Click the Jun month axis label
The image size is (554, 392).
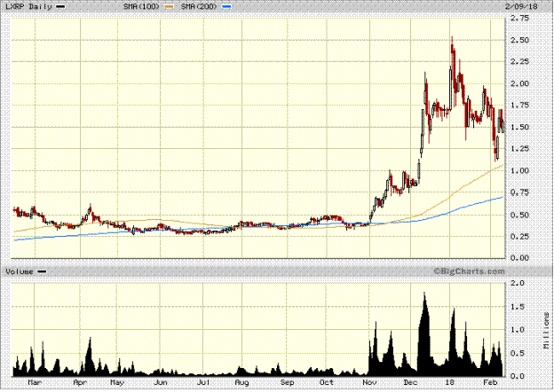tap(161, 382)
